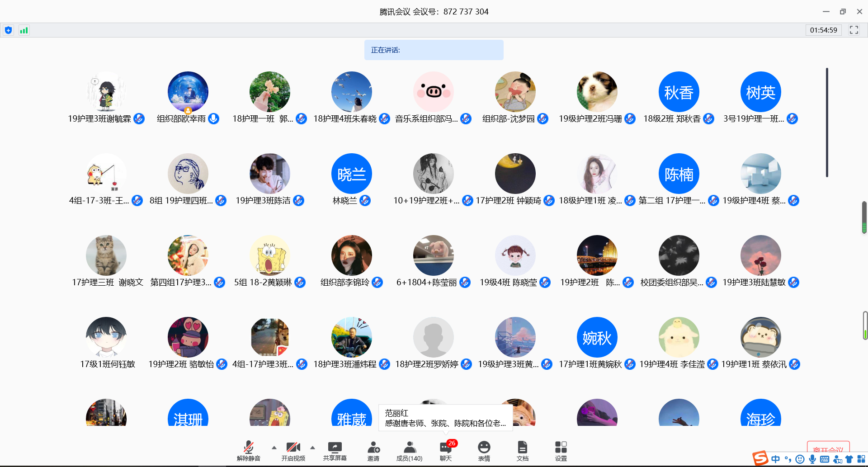Expand video options arrow beside camera

click(312, 448)
